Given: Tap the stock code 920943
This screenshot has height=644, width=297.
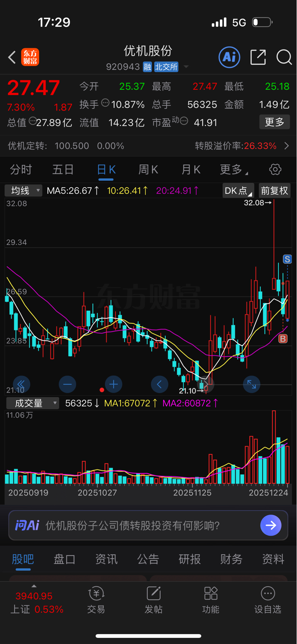Looking at the screenshot, I should pos(123,67).
